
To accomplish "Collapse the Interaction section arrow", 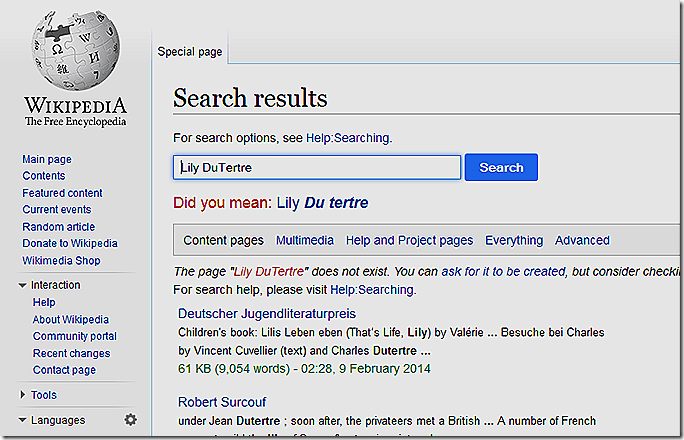I will click(x=22, y=285).
